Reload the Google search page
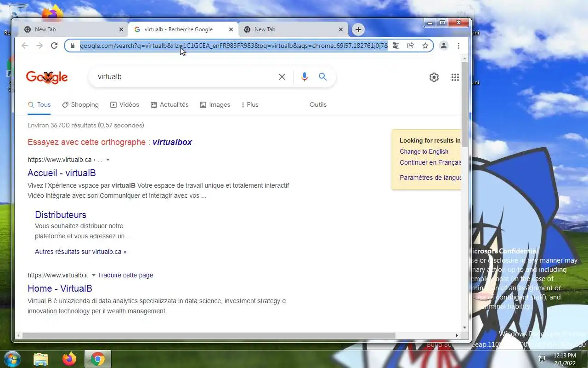Image resolution: width=588 pixels, height=368 pixels. point(54,46)
